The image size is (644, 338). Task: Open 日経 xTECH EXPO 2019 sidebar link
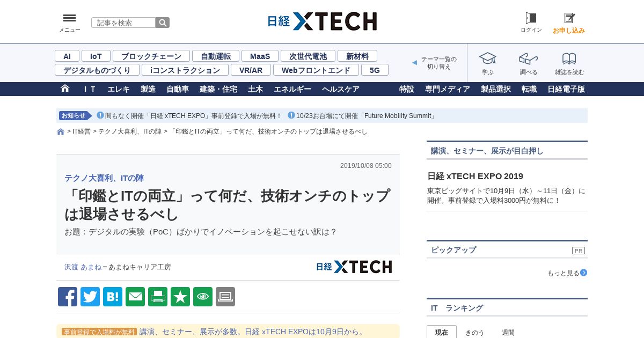click(475, 176)
